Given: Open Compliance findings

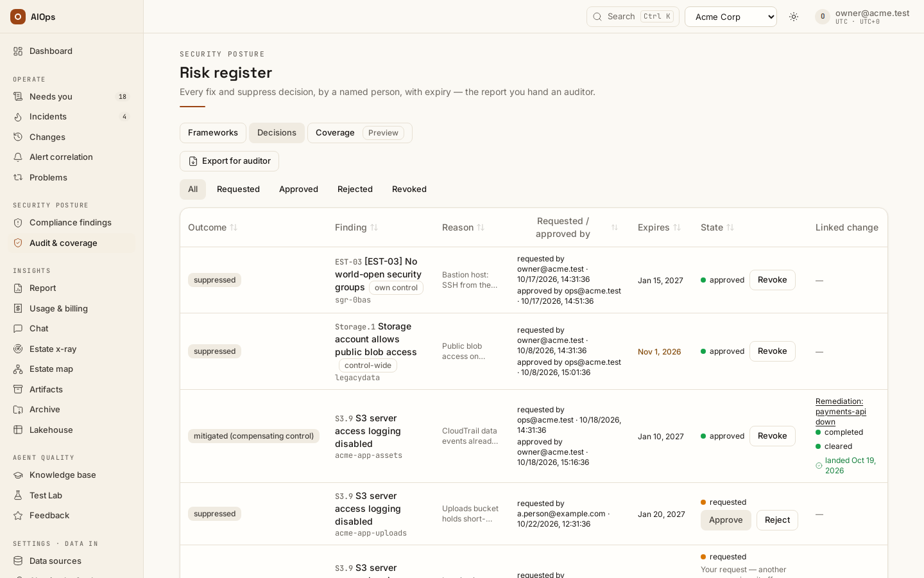Looking at the screenshot, I should pos(71,222).
